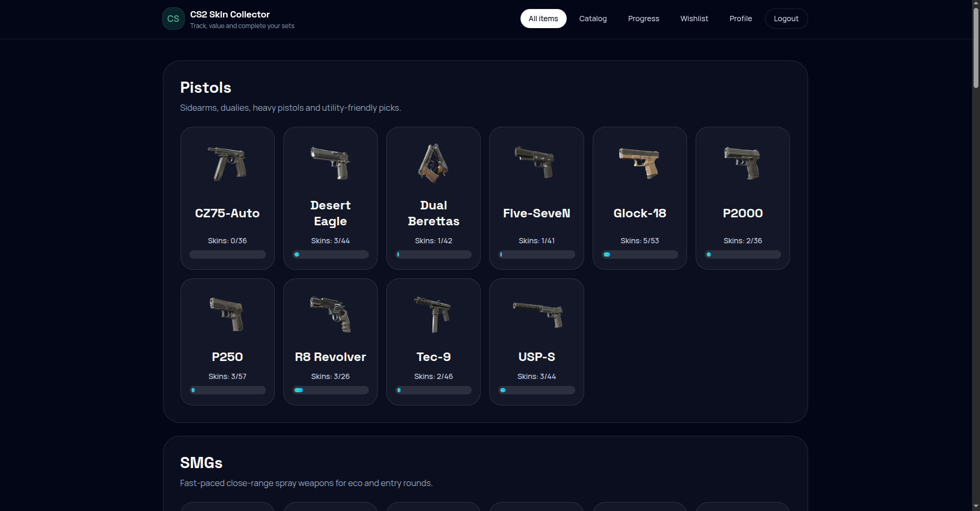The width and height of the screenshot is (980, 511).
Task: Click the Logout button
Action: 786,19
